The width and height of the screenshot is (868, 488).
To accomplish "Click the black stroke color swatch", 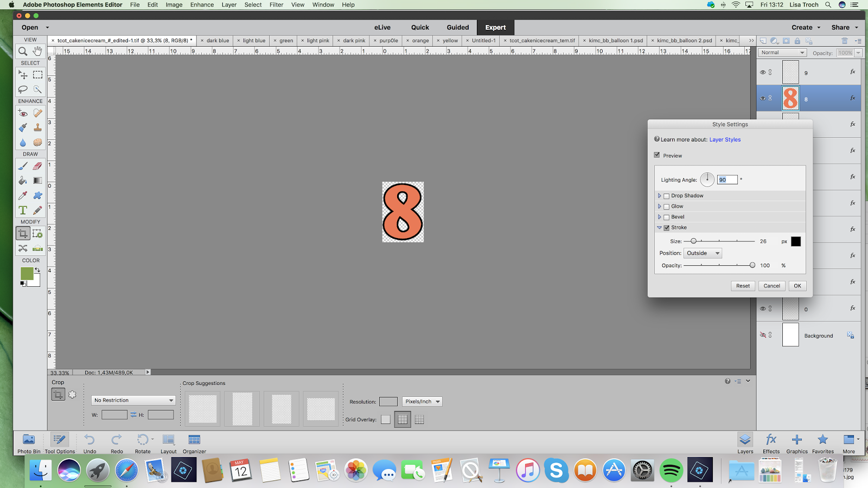I will coord(796,241).
